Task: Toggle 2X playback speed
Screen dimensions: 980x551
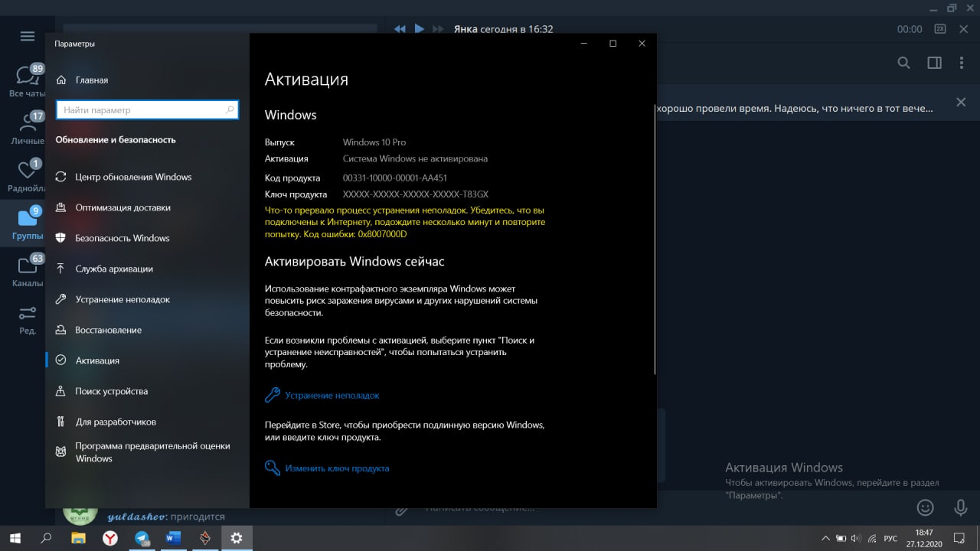Action: pos(939,29)
